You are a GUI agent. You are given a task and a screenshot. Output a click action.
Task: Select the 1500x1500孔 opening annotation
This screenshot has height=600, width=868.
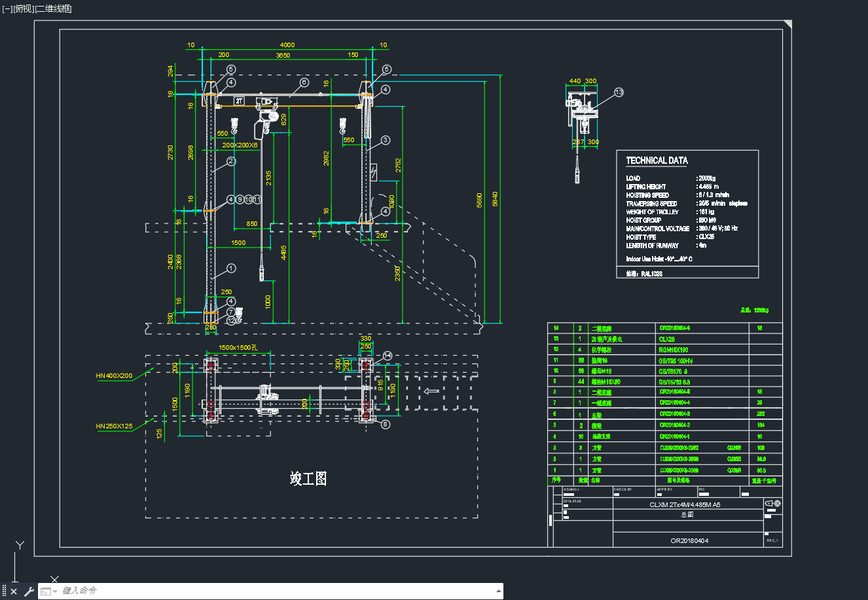237,348
